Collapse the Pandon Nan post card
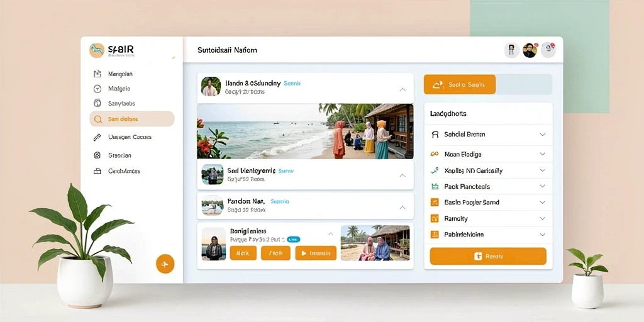The height and width of the screenshot is (322, 644). click(x=402, y=208)
